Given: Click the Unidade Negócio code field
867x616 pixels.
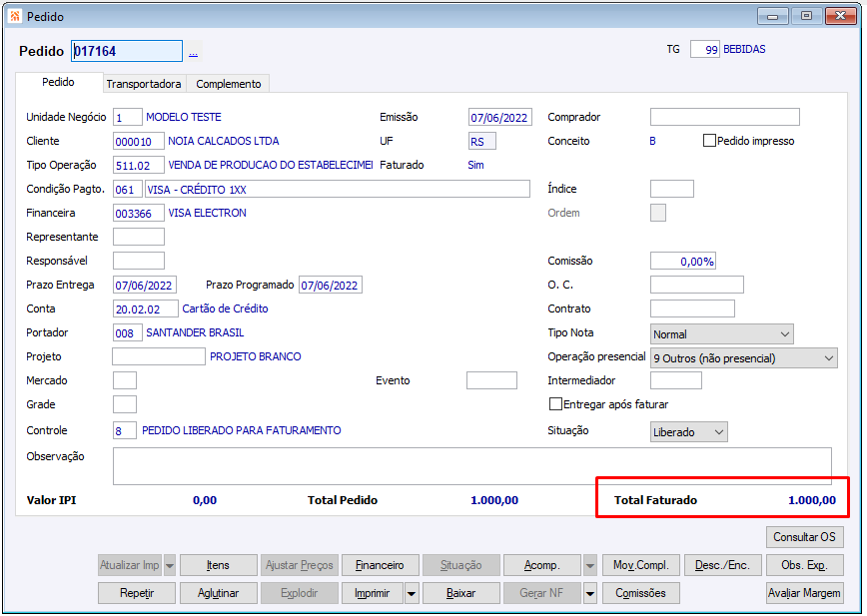Looking at the screenshot, I should click(128, 117).
